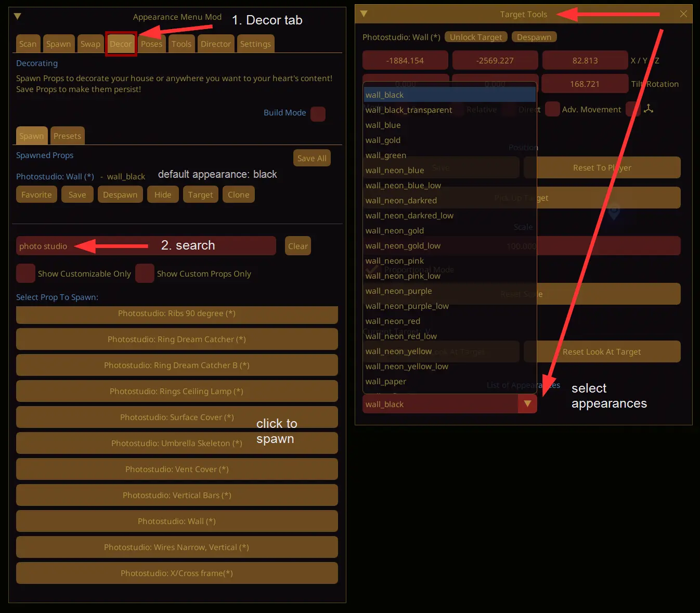Open the appearances list dropdown arrow
The width and height of the screenshot is (700, 613).
[527, 404]
